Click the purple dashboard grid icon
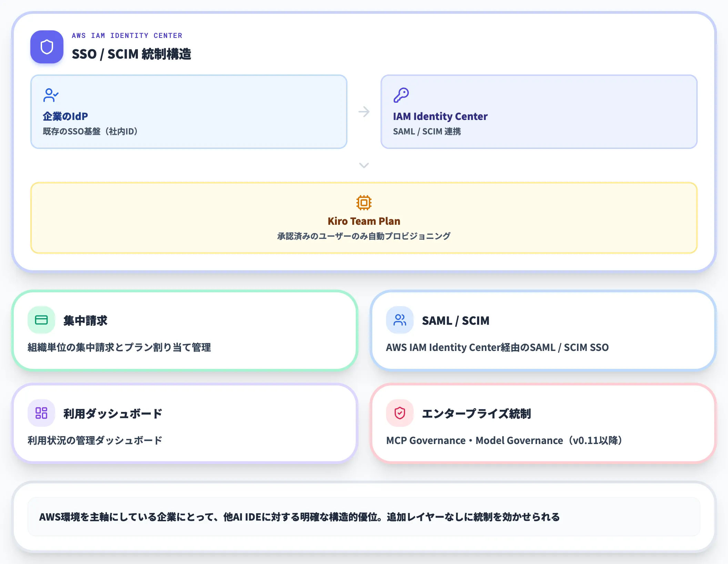 pos(41,413)
